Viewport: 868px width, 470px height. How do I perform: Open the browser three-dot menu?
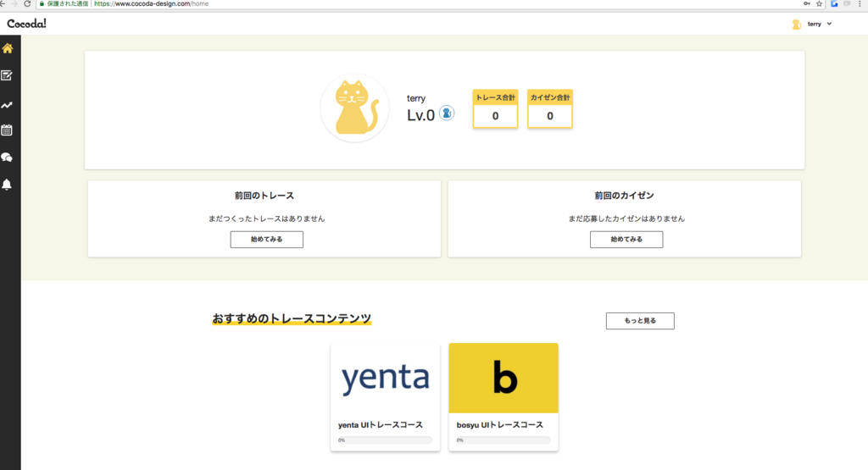point(860,4)
